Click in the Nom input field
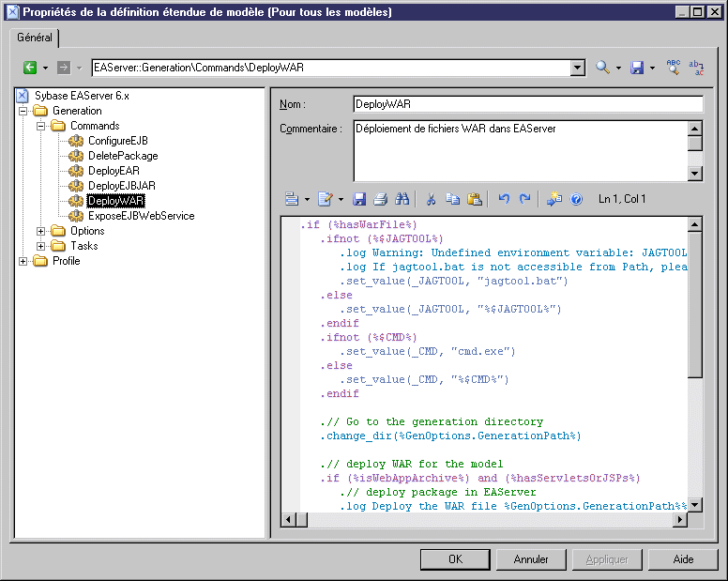Screen dimensions: 728x581 pyautogui.click(x=528, y=104)
